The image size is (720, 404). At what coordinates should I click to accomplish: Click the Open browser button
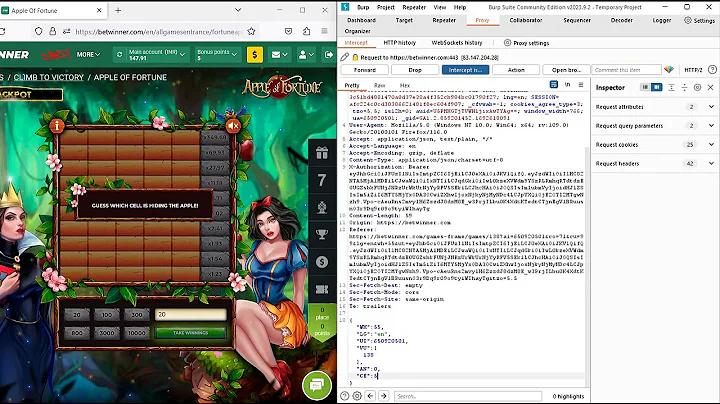click(566, 70)
